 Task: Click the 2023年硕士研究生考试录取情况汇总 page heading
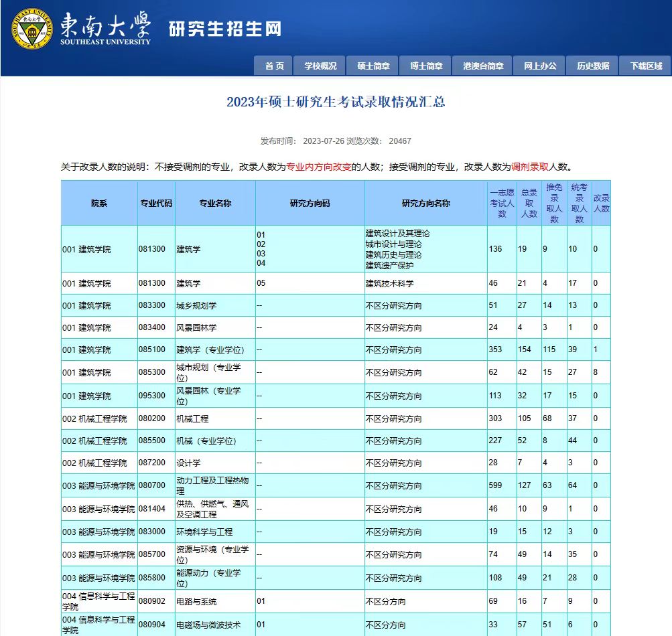pyautogui.click(x=336, y=102)
